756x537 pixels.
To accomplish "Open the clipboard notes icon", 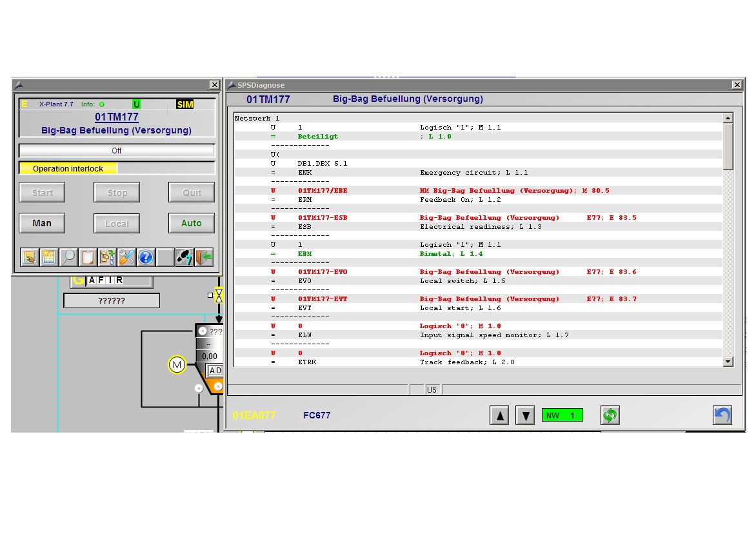I will 87,257.
